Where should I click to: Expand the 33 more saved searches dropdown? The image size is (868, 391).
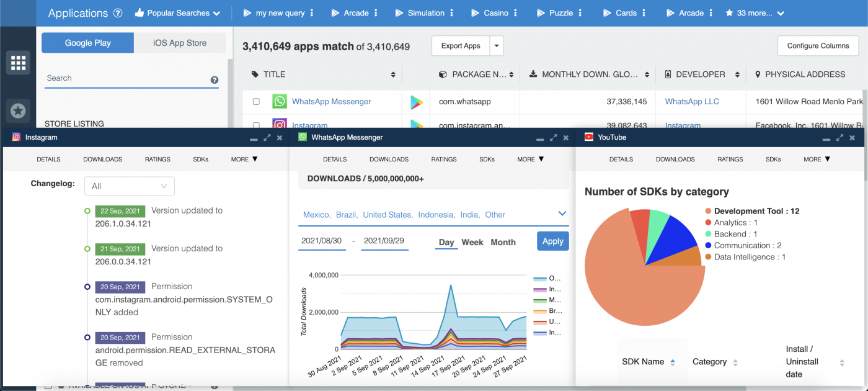click(x=755, y=12)
